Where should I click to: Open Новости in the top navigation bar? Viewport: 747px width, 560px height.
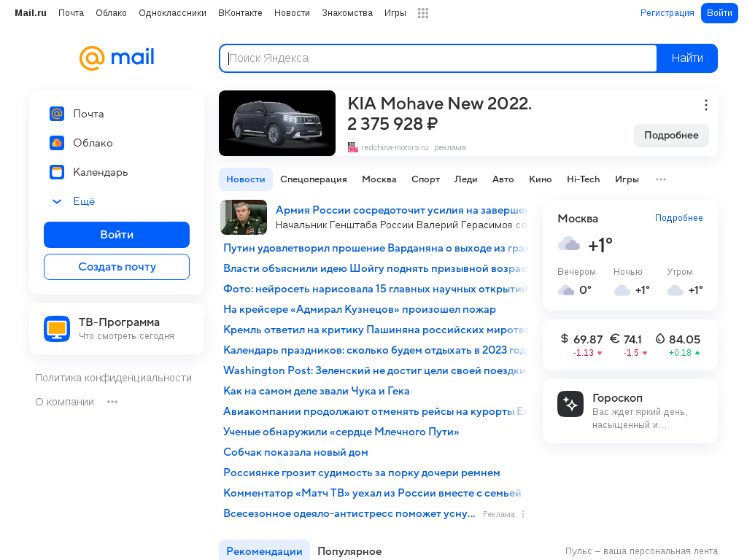click(292, 13)
